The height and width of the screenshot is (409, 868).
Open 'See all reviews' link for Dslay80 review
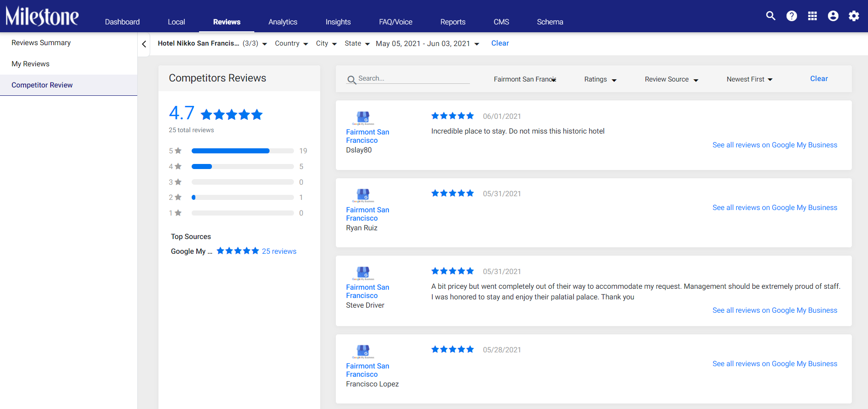[775, 145]
